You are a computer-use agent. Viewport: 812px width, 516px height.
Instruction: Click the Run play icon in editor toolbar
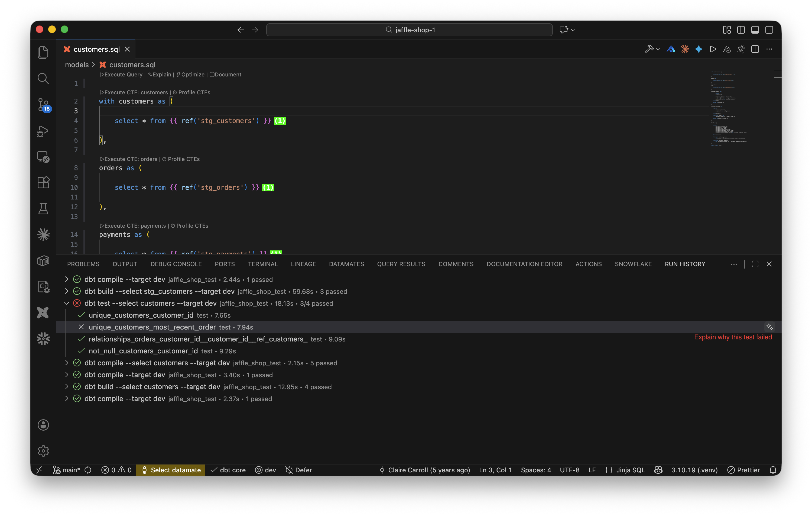coord(713,49)
